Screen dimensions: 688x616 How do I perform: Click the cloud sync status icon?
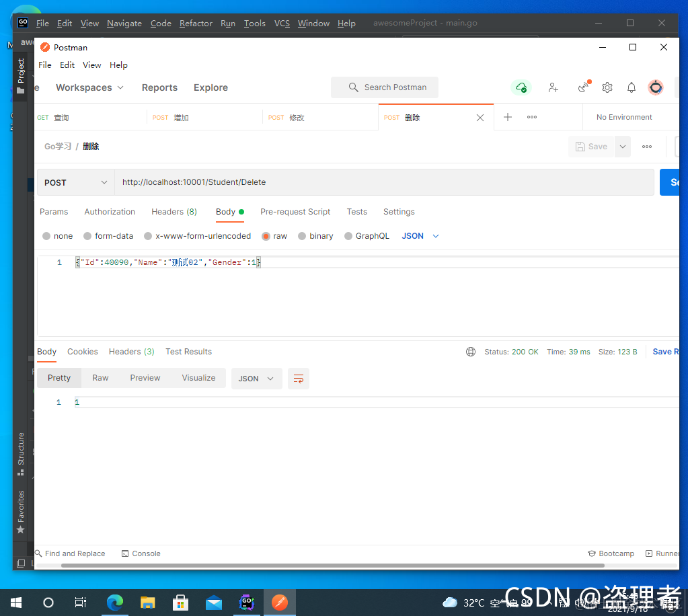pyautogui.click(x=521, y=87)
